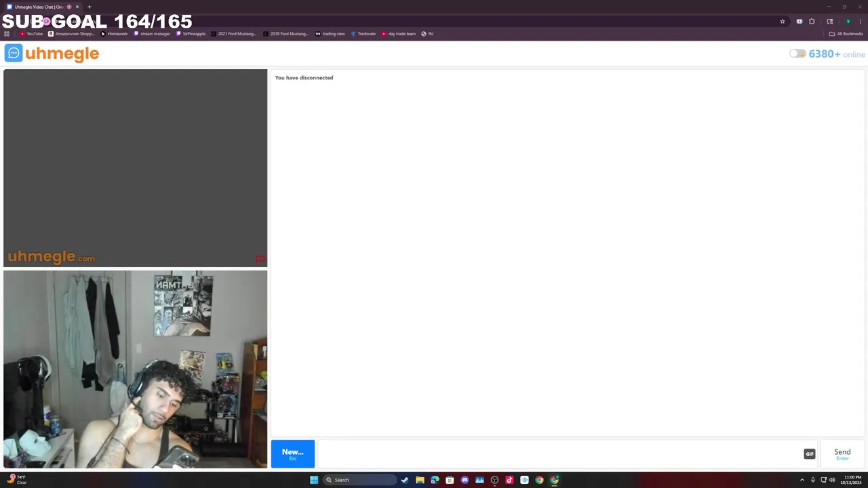Screen dimensions: 868x488
Task: Open Steam from the taskbar
Action: point(405,480)
